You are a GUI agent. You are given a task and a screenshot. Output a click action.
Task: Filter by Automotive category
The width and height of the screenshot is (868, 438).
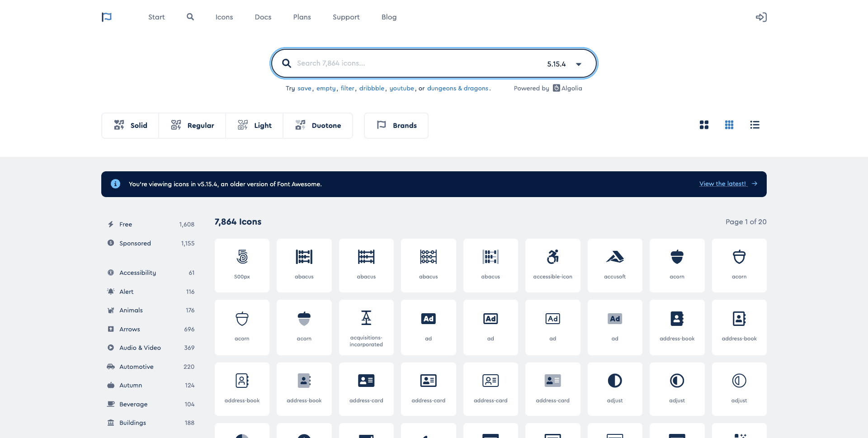tap(151, 367)
